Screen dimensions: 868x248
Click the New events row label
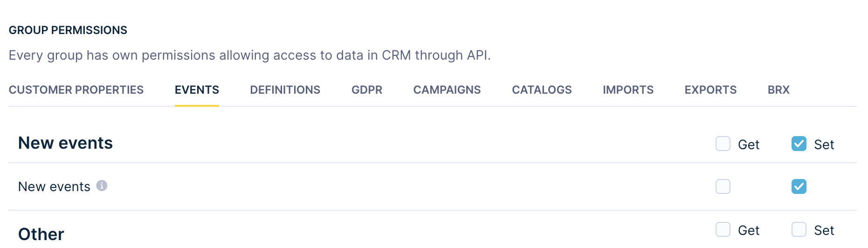coord(54,186)
